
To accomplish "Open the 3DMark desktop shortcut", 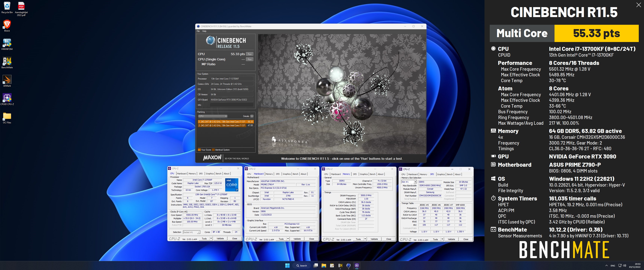I will click(x=7, y=81).
